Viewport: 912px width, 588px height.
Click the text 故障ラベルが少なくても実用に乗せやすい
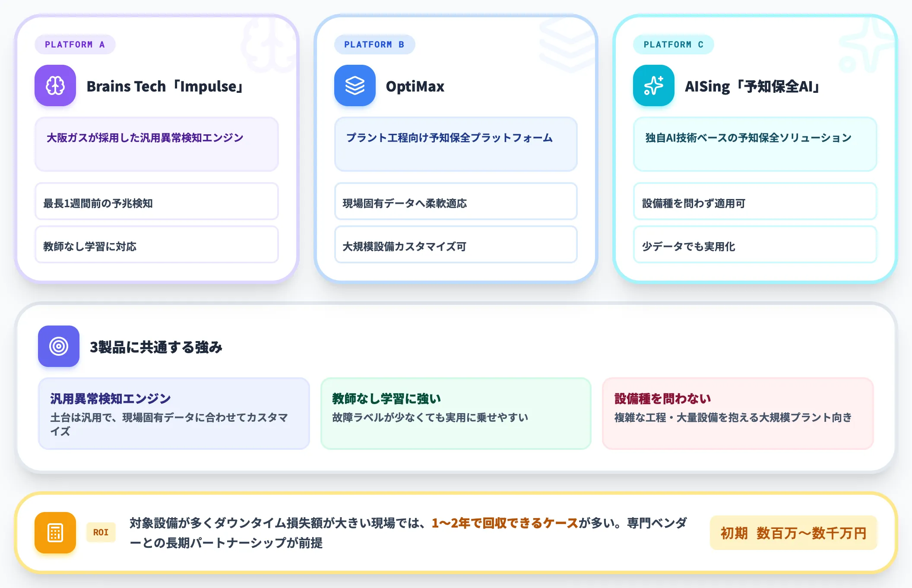coord(430,417)
